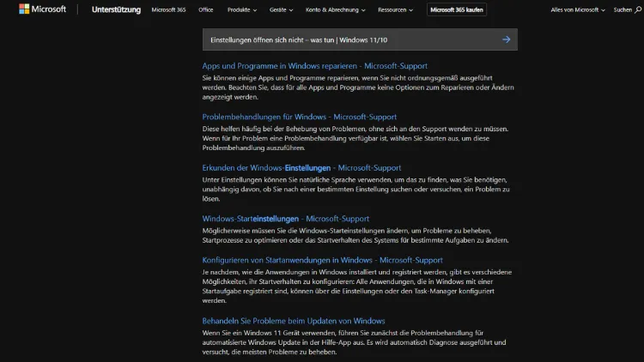The height and width of the screenshot is (362, 644).
Task: Click text 'Je nachdem, wie die Anwendungen'
Action: 256,272
